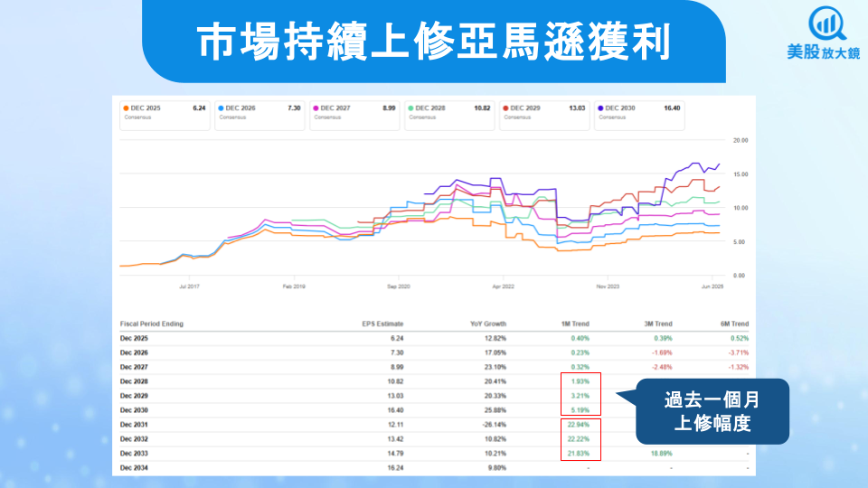Select the Dec 2027 table row label
868x488 pixels.
click(x=134, y=367)
